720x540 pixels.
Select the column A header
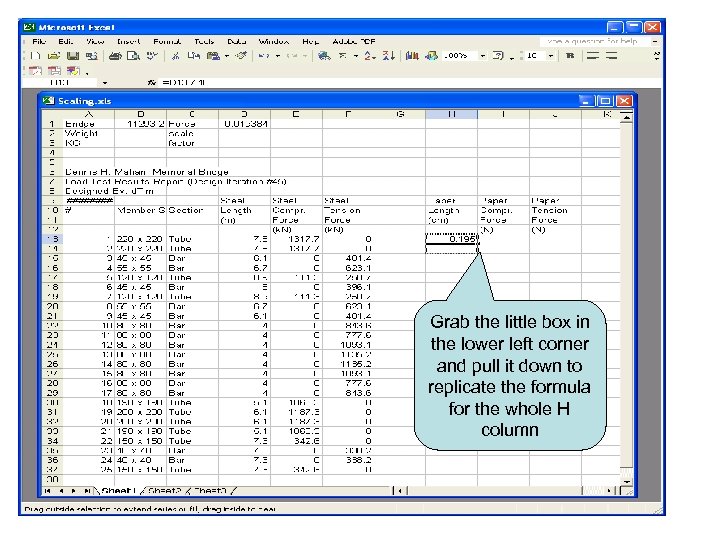click(x=89, y=114)
